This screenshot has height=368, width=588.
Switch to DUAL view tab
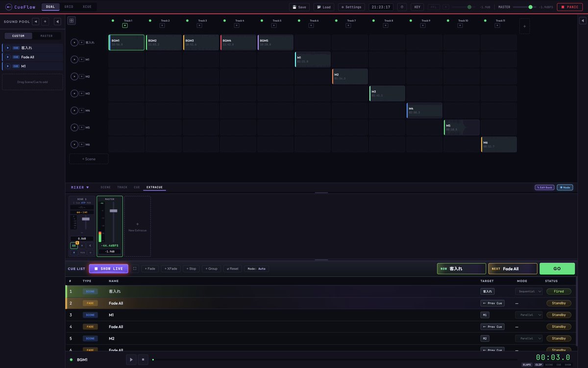coord(50,7)
